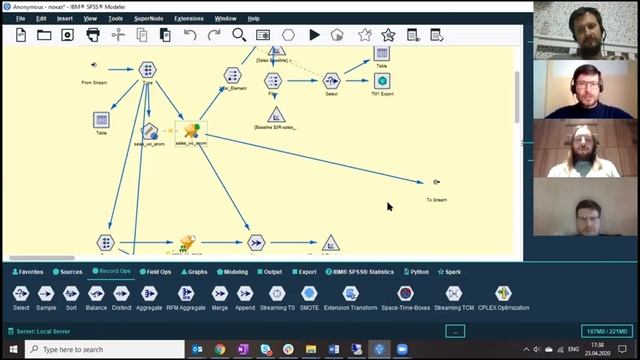This screenshot has width=640, height=360.
Task: Click the canvas vertical scrollbar
Action: click(517, 97)
